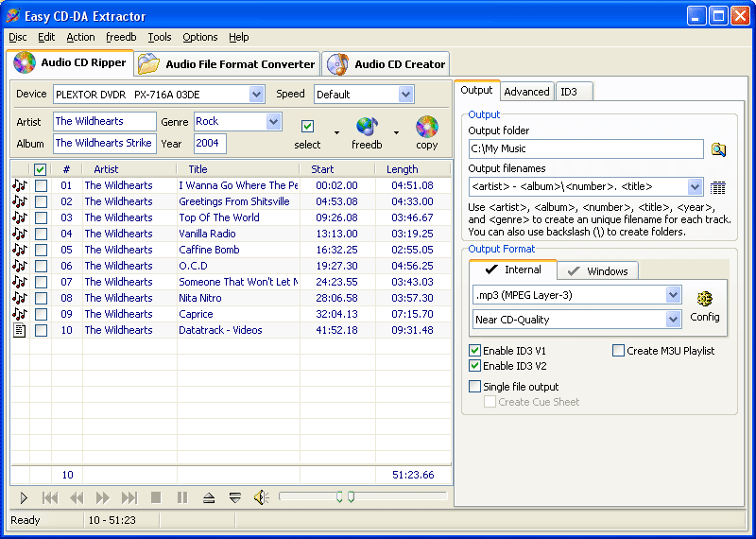Disable Enable ID3 V2 option
The height and width of the screenshot is (539, 756).
point(475,366)
